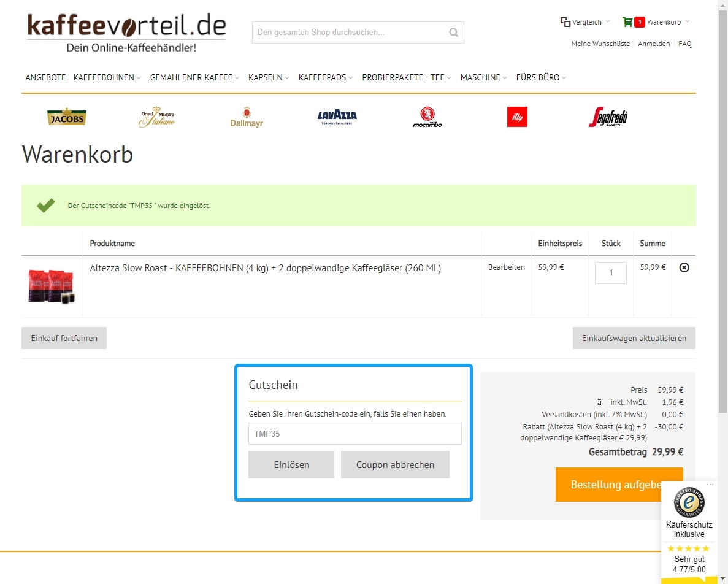Viewport: 728px width, 584px height.
Task: Open the Angebote menu item
Action: 45,77
